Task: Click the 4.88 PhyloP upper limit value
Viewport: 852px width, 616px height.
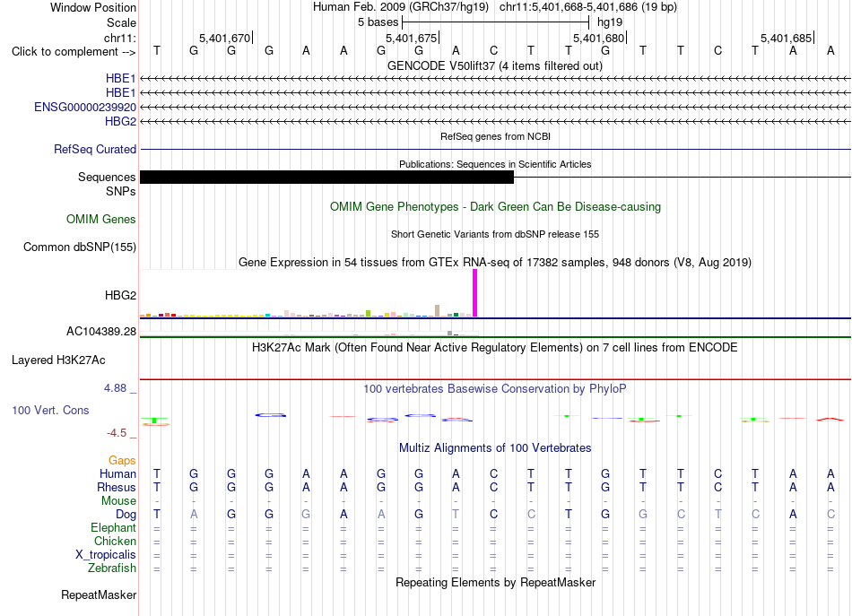Action: pos(115,388)
